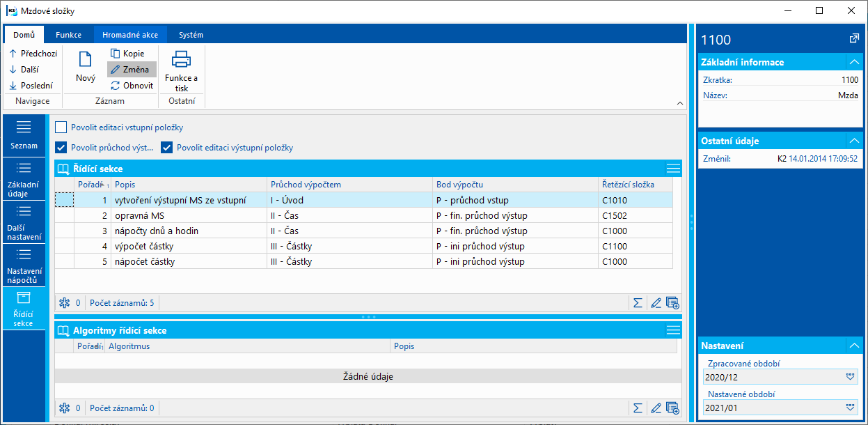Check Povolit editaci vstupní položky
The height and width of the screenshot is (425, 868).
click(61, 127)
